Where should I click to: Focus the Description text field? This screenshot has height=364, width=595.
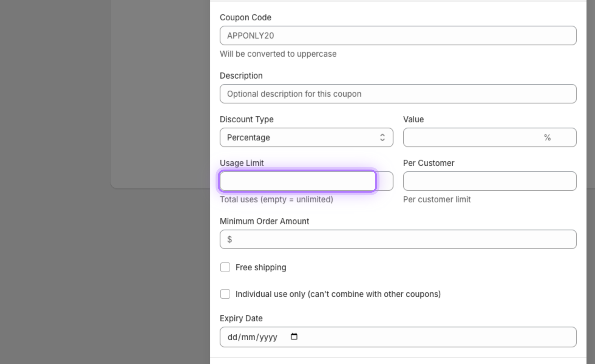pyautogui.click(x=398, y=94)
